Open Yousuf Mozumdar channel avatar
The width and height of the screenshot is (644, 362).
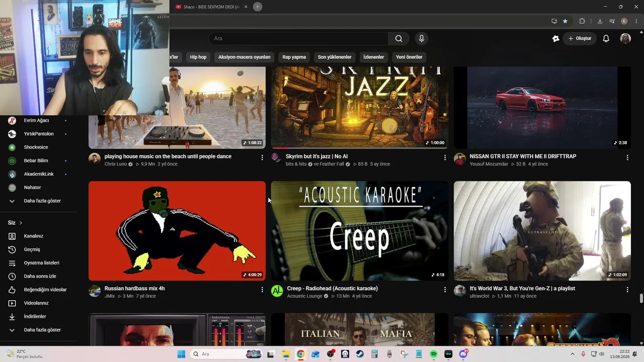coord(460,159)
